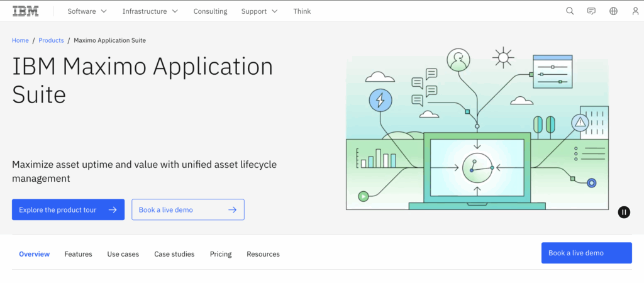
Task: Click arrow icon in Explore the product tour
Action: click(113, 210)
